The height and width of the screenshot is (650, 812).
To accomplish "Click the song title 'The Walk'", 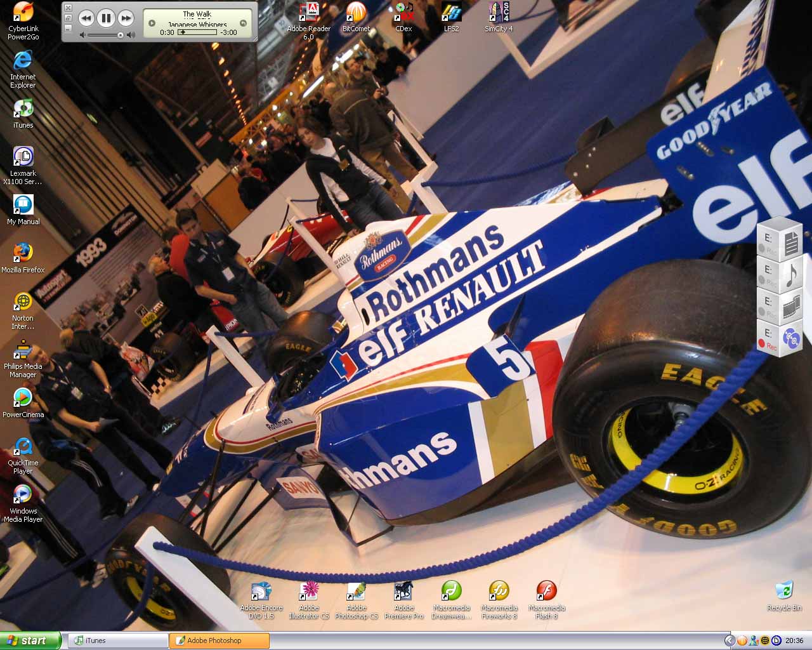I will pos(197,14).
